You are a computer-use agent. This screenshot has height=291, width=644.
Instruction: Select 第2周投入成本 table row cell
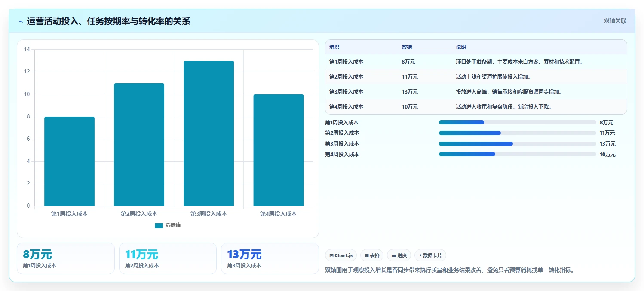pos(346,77)
